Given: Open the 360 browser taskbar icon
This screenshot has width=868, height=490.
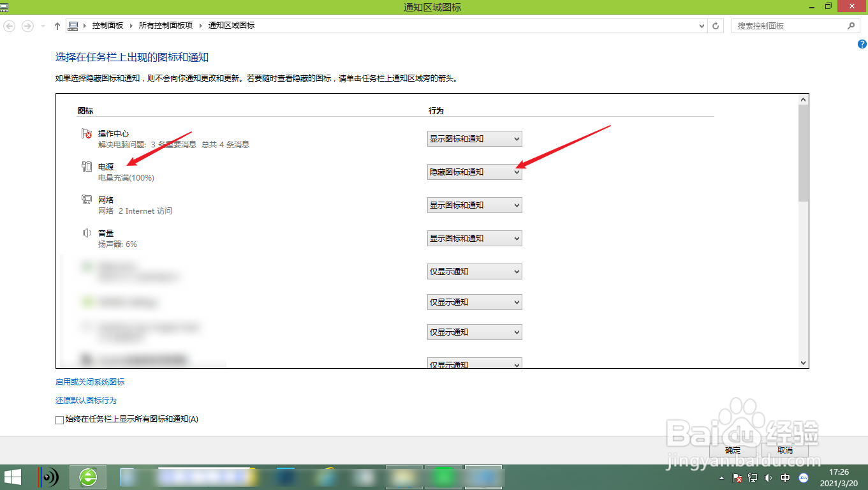Looking at the screenshot, I should [x=88, y=477].
